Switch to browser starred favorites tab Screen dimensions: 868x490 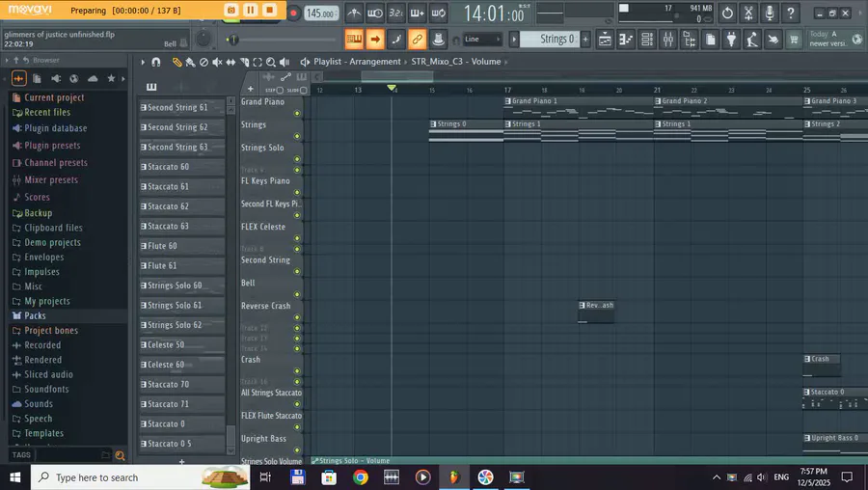point(111,79)
